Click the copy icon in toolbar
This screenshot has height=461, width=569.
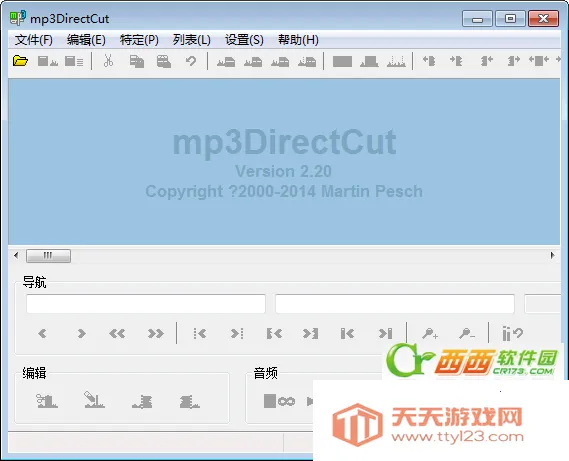point(137,61)
